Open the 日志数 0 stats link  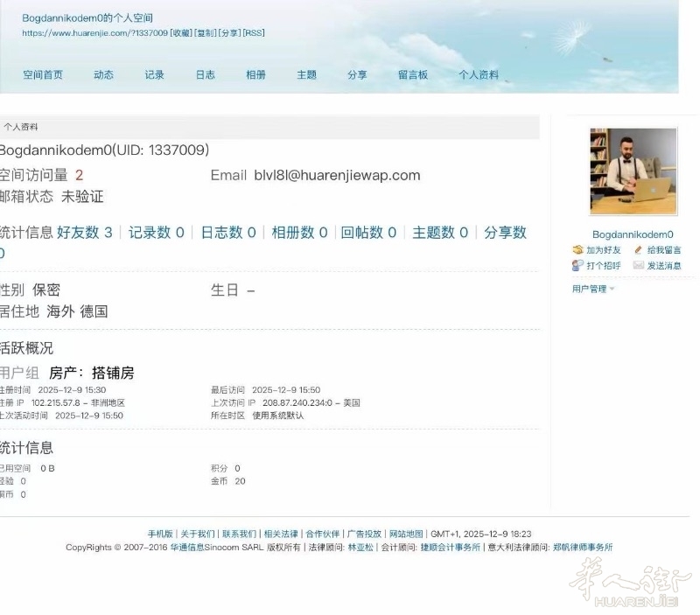pos(228,233)
